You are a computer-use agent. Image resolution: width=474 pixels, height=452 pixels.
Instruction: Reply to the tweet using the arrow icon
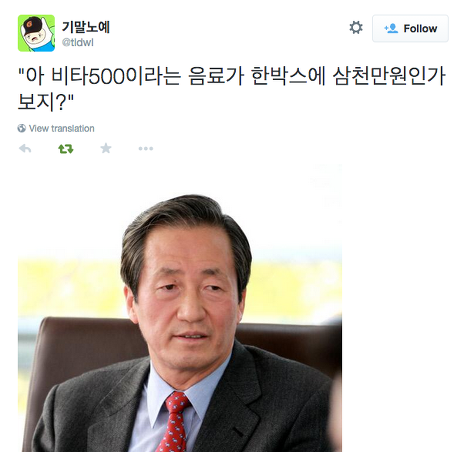pos(25,148)
